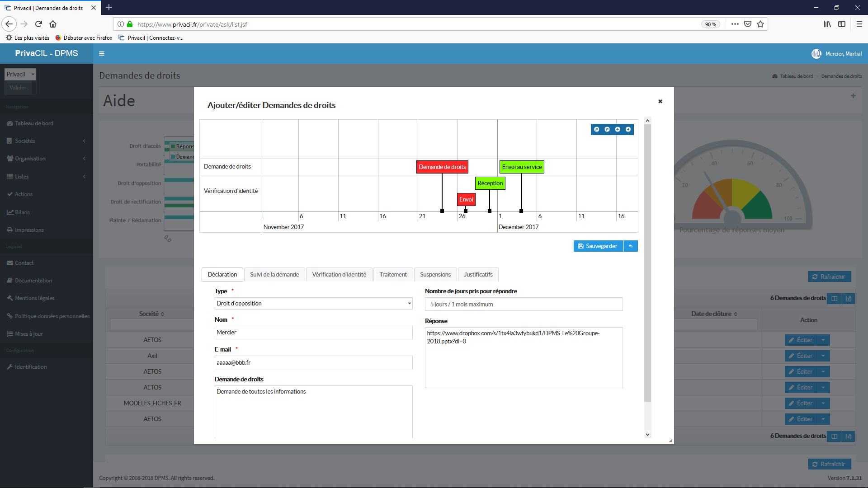Select the Déclaration tab
868x488 pixels.
click(x=222, y=273)
